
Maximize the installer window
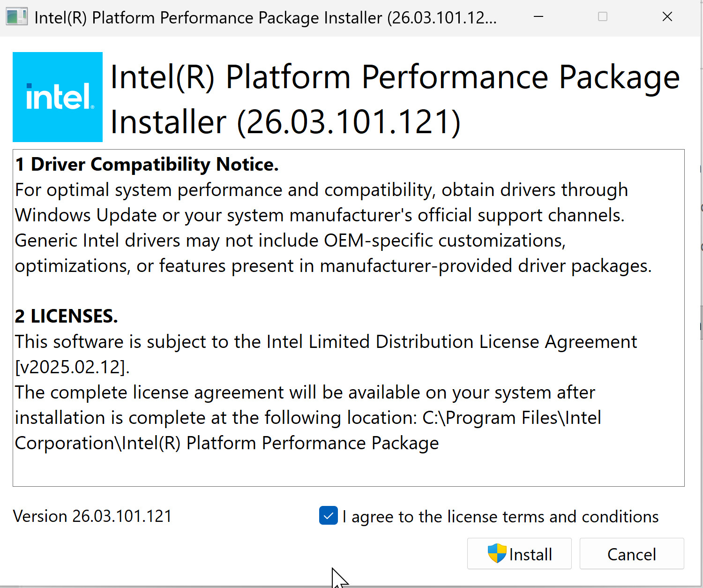603,17
